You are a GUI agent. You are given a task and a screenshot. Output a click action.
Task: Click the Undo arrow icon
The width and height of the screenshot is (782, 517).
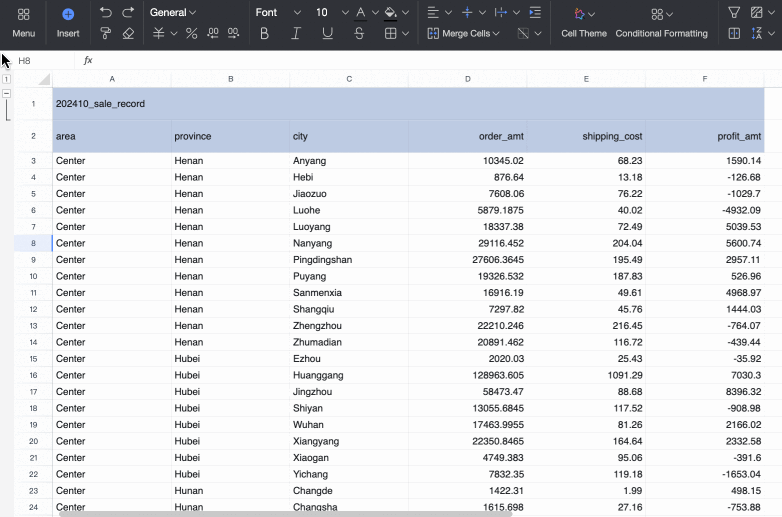tap(106, 13)
